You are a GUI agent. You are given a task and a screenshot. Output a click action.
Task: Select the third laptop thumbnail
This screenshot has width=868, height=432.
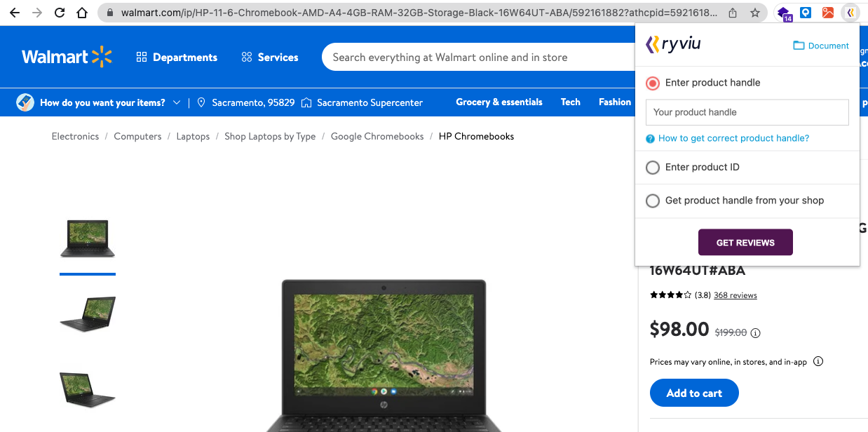[88, 389]
